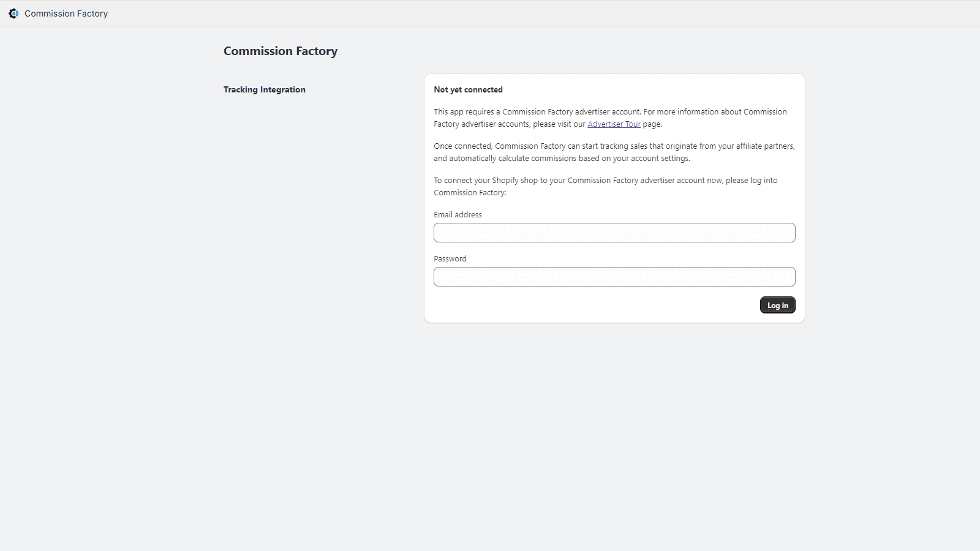Select the Tracking Integration section label
Image resolution: width=980 pixels, height=551 pixels.
pyautogui.click(x=264, y=89)
